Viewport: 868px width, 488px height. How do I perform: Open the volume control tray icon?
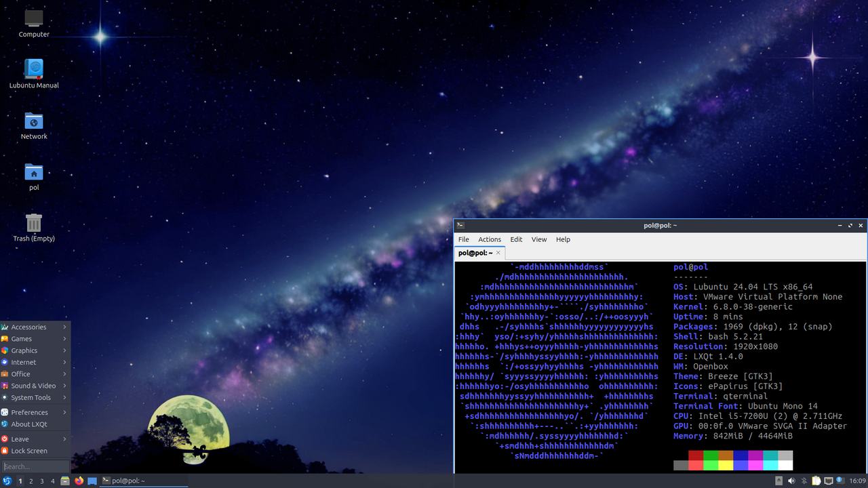791,481
